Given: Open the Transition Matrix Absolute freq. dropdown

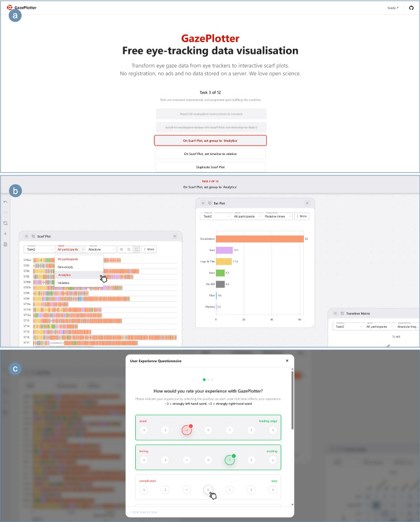Looking at the screenshot, I should click(408, 327).
